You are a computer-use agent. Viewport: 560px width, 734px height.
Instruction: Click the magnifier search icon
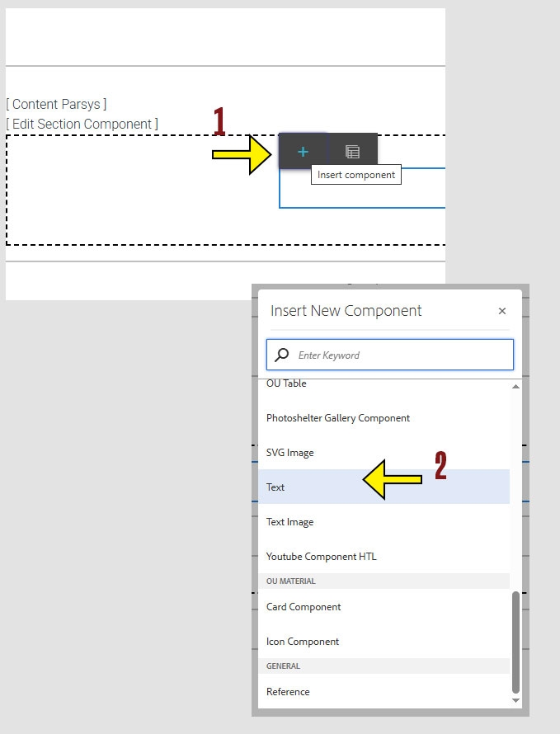point(282,355)
